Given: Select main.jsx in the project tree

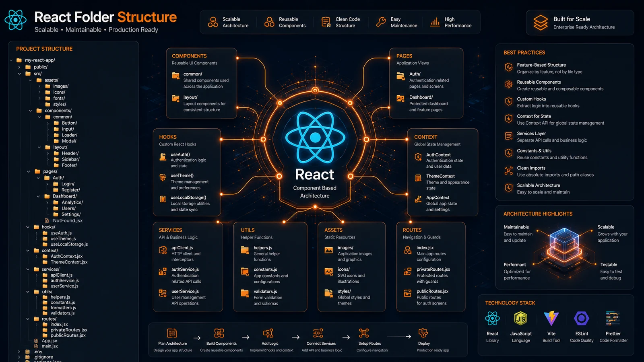Looking at the screenshot, I should [x=50, y=346].
